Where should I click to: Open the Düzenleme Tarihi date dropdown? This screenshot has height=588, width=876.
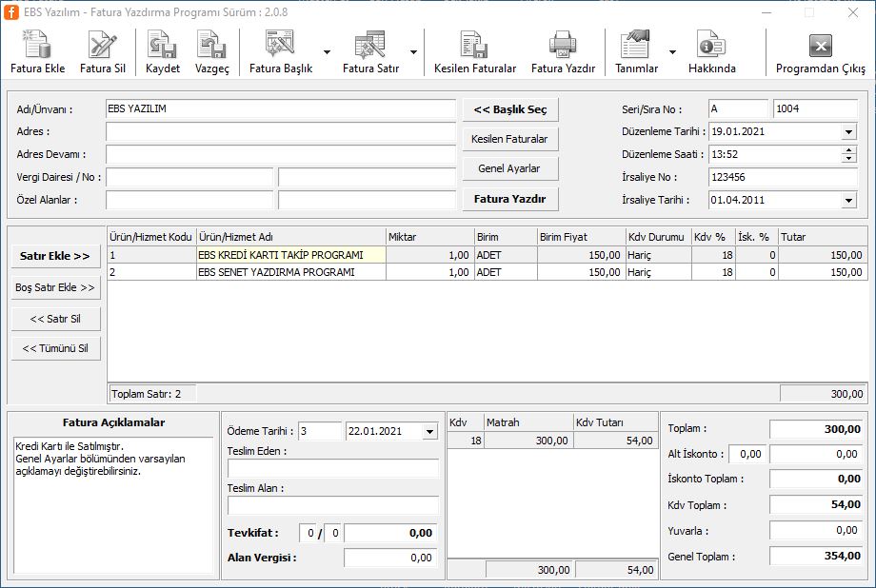coord(848,132)
